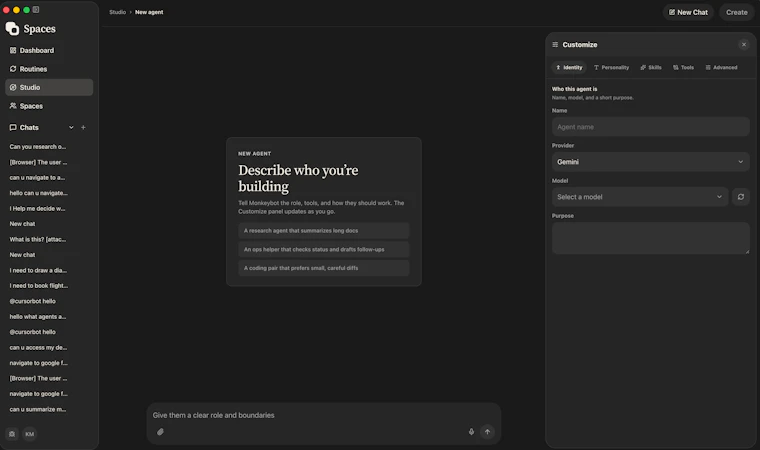This screenshot has width=760, height=450.
Task: Pick suggestion 'An ops helper that checks status'
Action: tap(324, 249)
